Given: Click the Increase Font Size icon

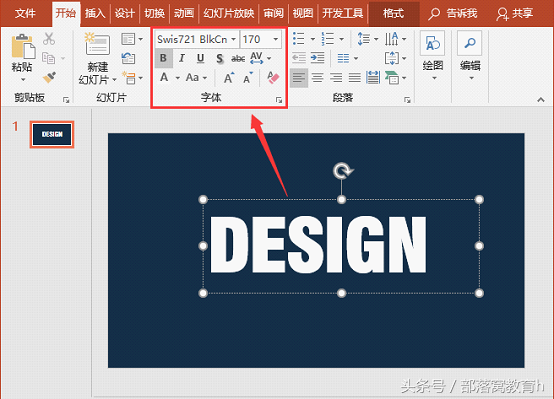Looking at the screenshot, I should tap(229, 78).
